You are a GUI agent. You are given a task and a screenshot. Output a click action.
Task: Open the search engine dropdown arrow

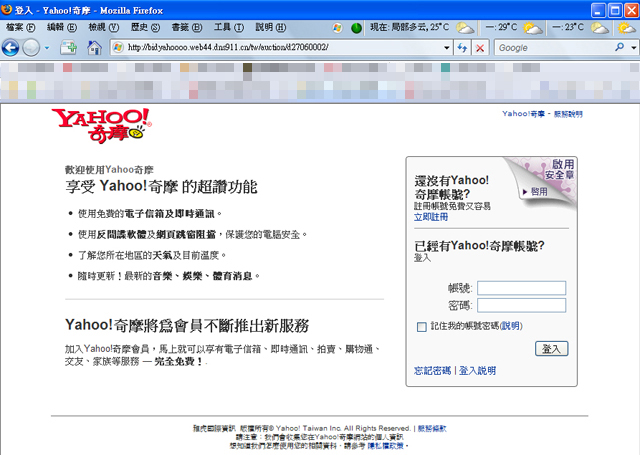(633, 48)
